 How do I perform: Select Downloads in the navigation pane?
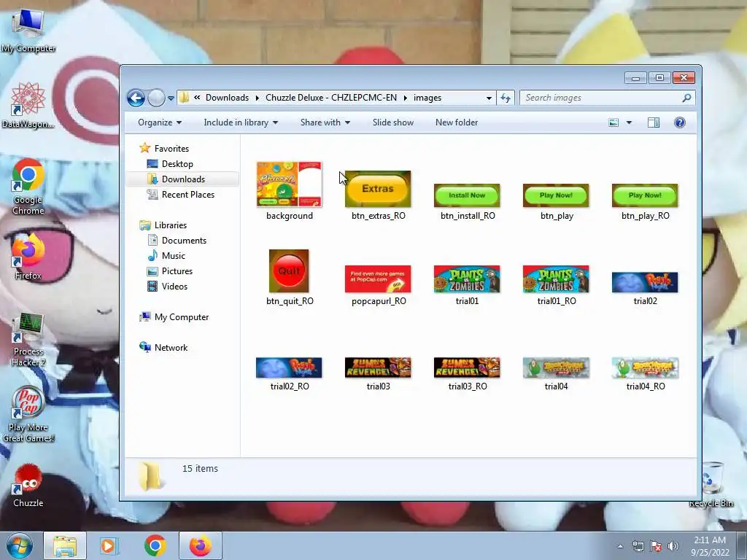click(183, 179)
